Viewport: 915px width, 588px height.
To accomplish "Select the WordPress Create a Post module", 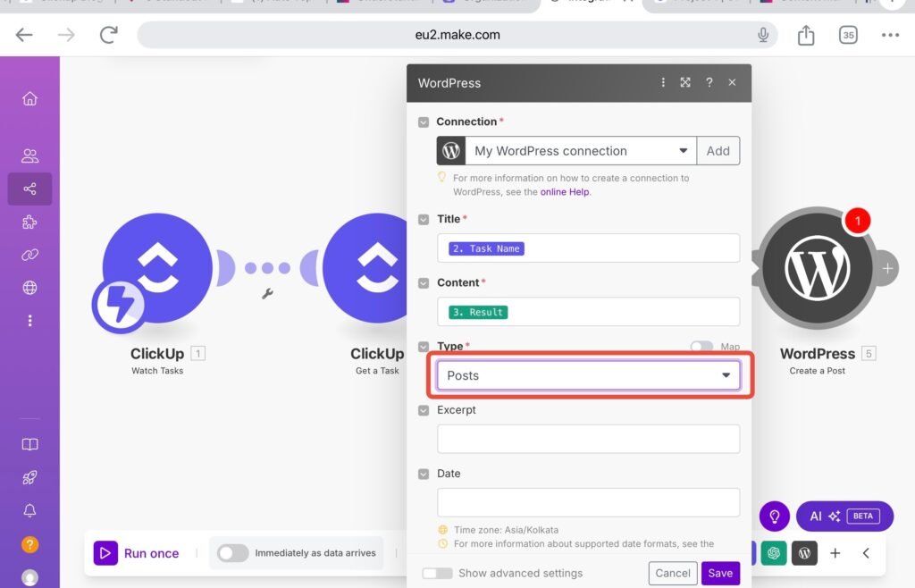I will (817, 269).
